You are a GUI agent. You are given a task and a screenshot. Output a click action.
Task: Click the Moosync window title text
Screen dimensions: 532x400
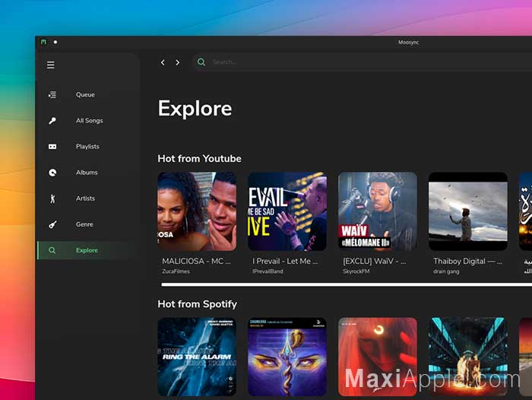409,42
